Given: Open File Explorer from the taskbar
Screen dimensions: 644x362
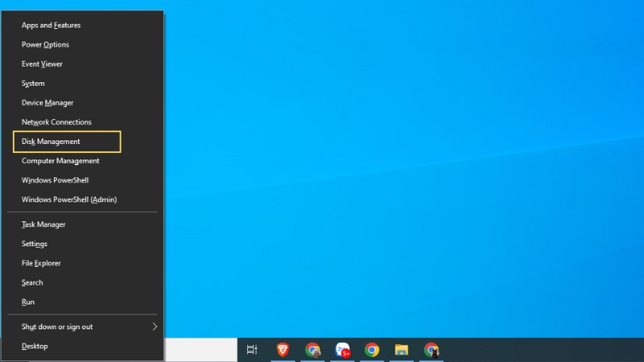Looking at the screenshot, I should tap(402, 350).
